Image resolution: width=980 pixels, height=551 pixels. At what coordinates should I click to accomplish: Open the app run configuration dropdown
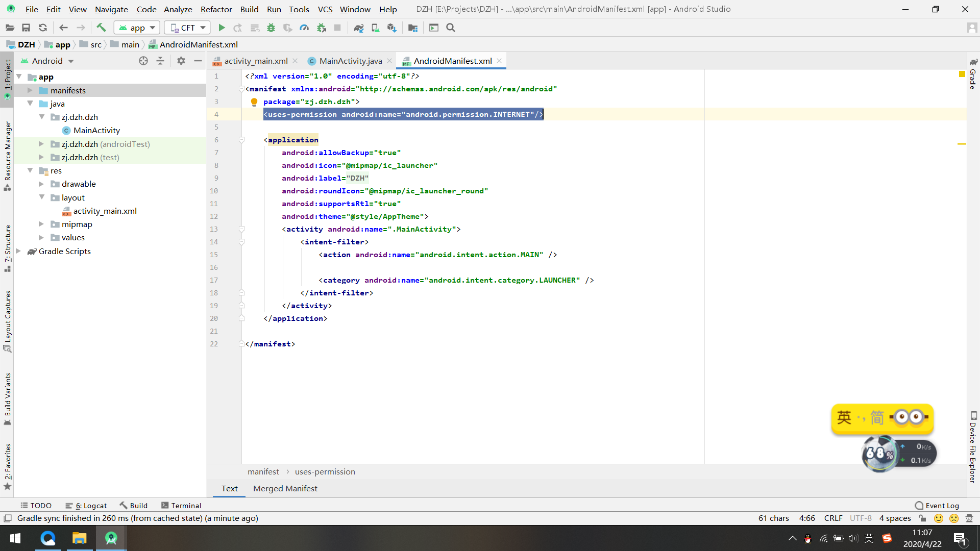[137, 28]
